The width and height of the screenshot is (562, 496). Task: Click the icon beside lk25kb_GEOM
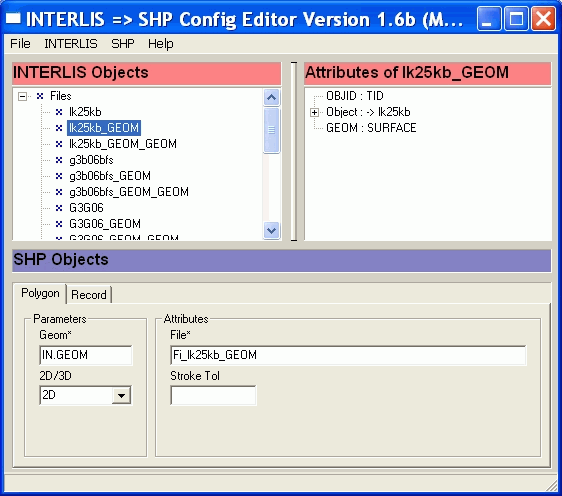(59, 128)
